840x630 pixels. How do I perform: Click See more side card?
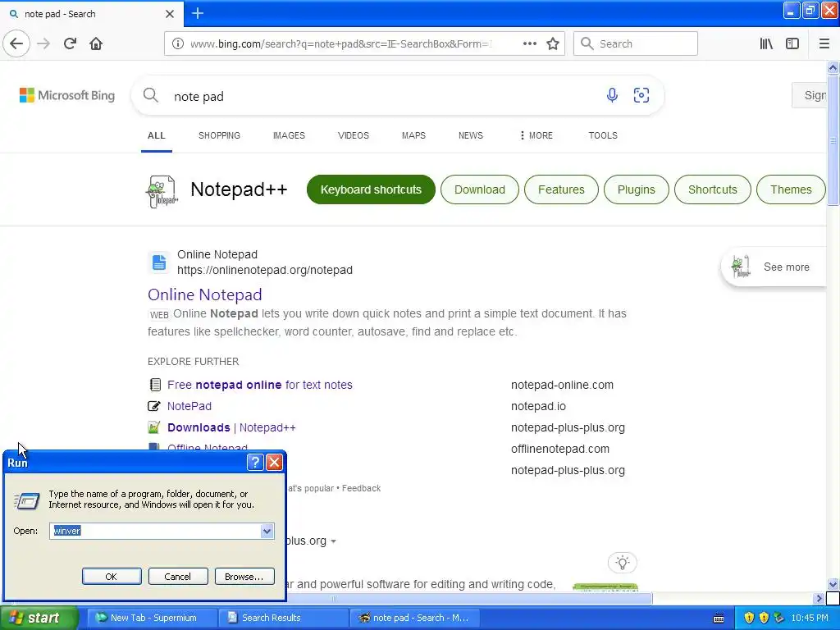click(x=774, y=267)
